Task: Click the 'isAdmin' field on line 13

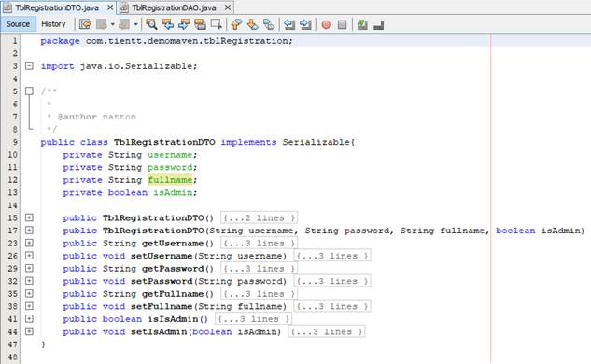Action: pyautogui.click(x=173, y=192)
